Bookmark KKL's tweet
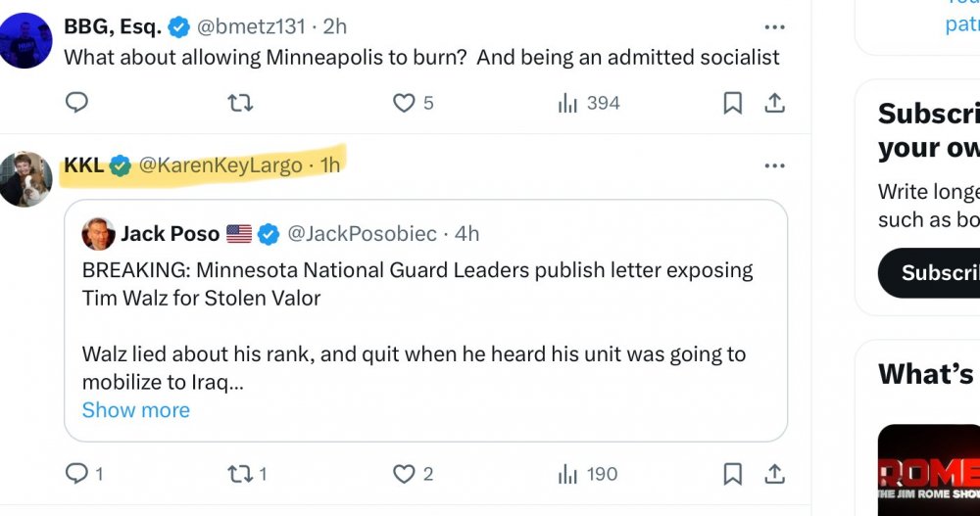This screenshot has width=980, height=516. [x=732, y=475]
